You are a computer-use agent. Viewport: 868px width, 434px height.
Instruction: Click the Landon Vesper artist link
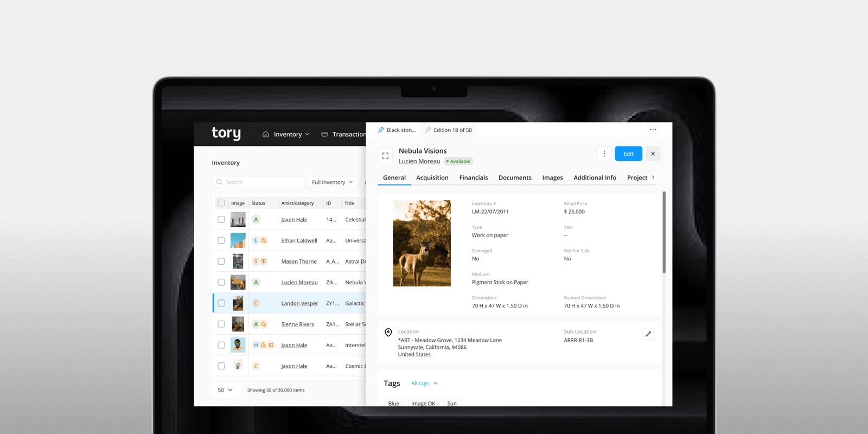pyautogui.click(x=299, y=303)
